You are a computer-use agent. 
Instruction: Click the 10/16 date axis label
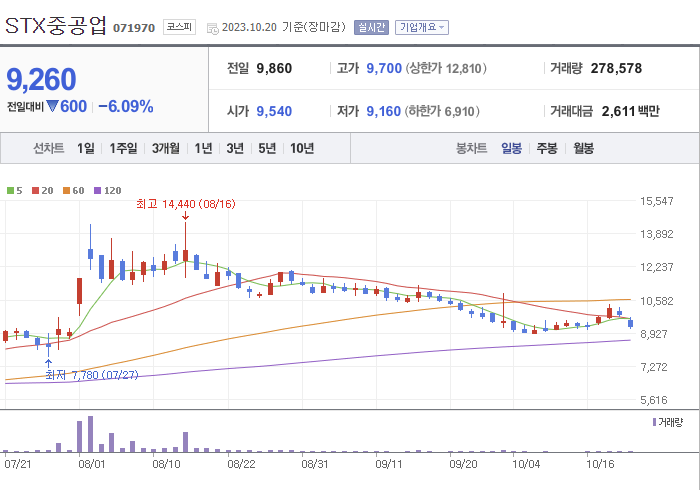click(600, 464)
